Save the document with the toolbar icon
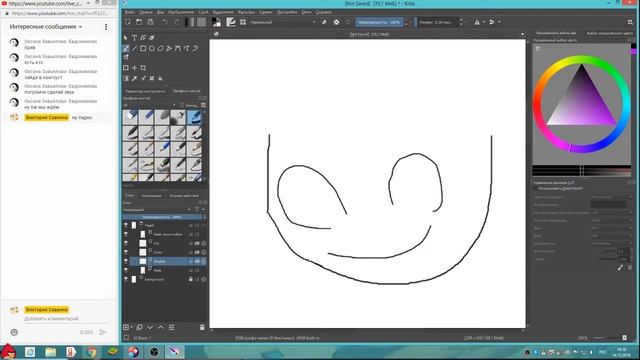Viewport: 640px width, 360px height. [151, 22]
